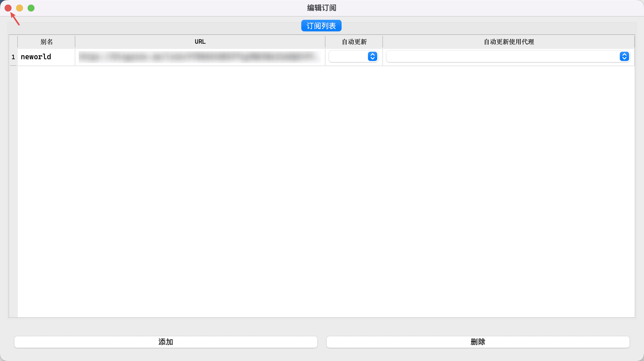Select the 订阅列表 tab
644x361 pixels.
[x=321, y=26]
